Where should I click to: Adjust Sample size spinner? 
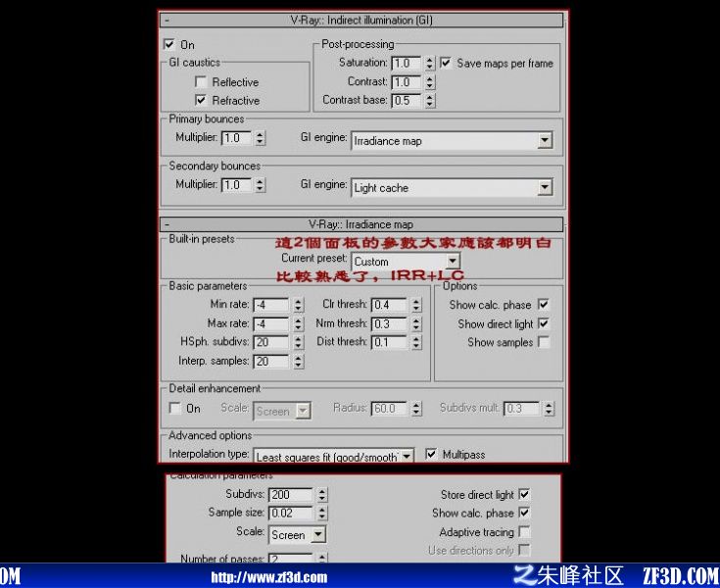[322, 513]
